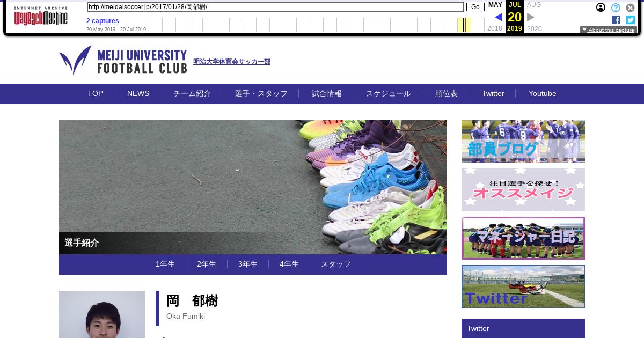Image resolution: width=644 pixels, height=338 pixels.
Task: Open the 試合情報 menu item
Action: coord(327,93)
